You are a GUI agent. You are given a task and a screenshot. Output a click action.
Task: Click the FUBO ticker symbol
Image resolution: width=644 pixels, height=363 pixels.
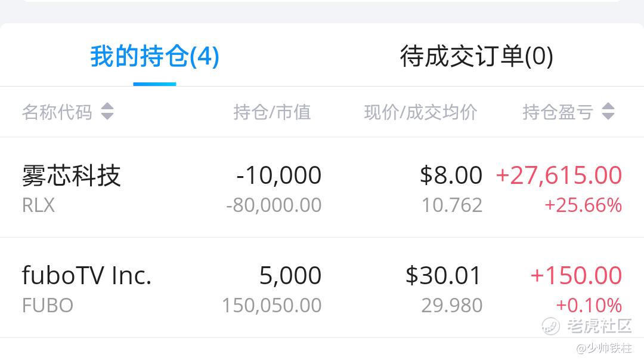(x=48, y=306)
